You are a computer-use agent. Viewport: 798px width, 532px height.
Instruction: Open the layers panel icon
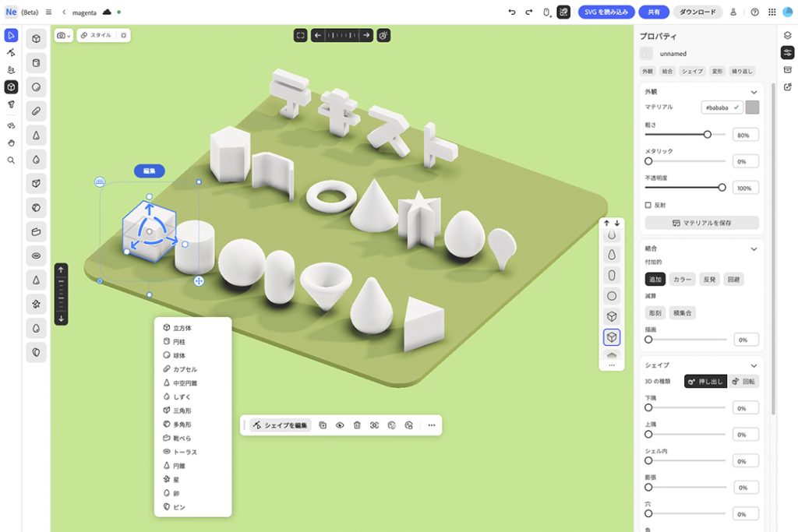tap(787, 35)
